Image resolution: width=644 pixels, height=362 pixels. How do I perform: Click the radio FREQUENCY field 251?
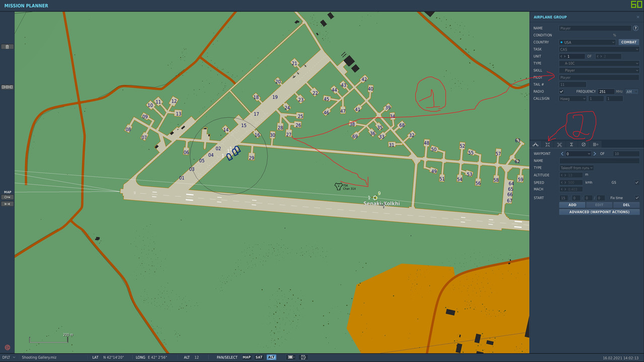605,92
